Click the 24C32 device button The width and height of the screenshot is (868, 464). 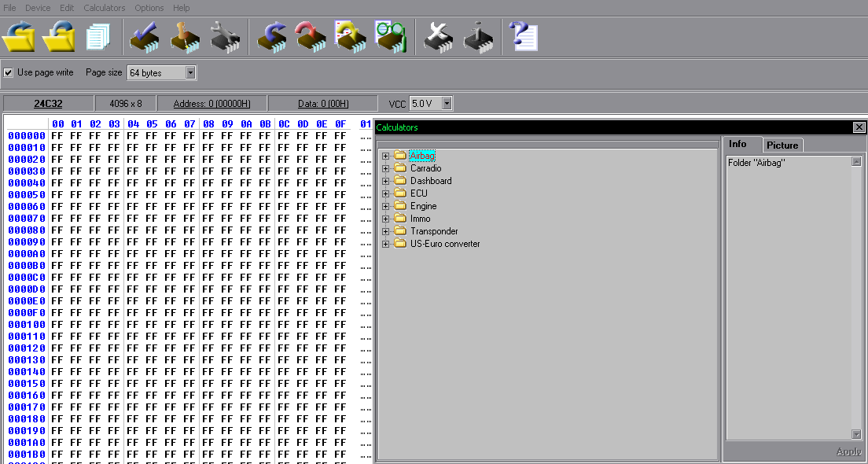click(48, 104)
